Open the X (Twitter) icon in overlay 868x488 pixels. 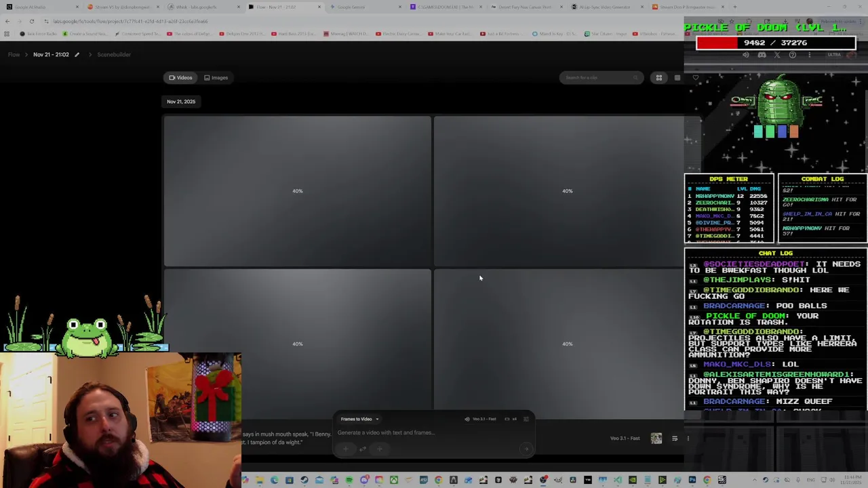(x=777, y=55)
